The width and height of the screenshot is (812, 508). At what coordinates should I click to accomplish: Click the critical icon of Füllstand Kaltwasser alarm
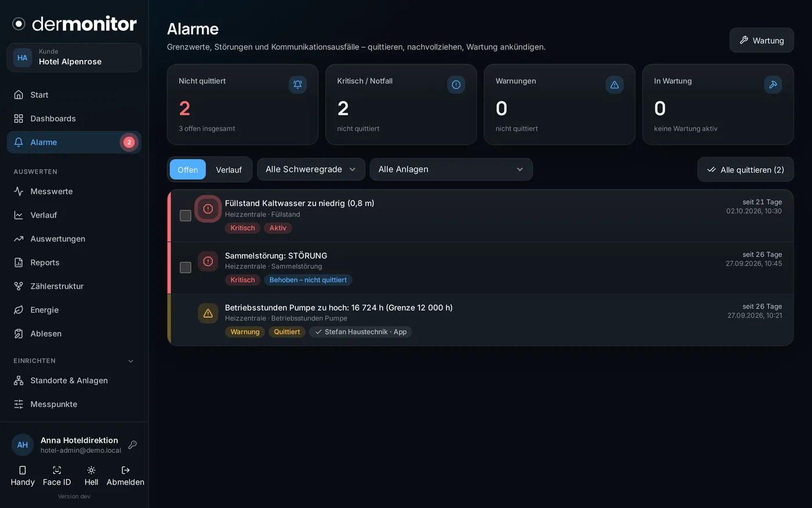[208, 209]
